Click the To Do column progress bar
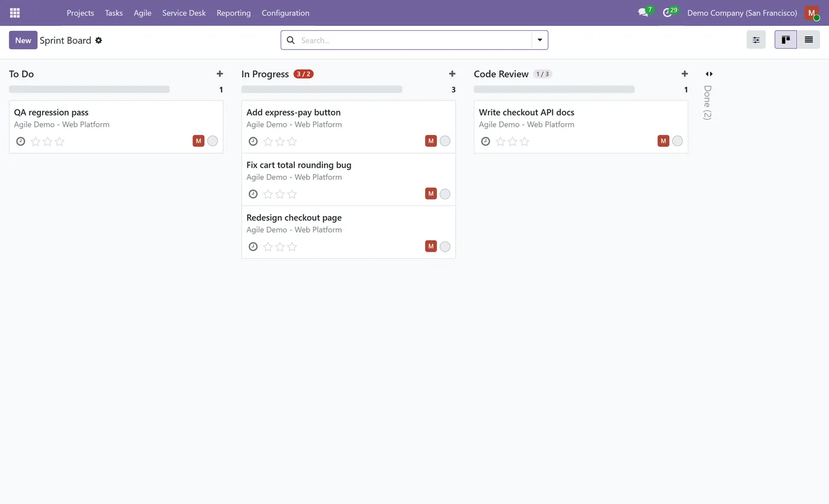The width and height of the screenshot is (829, 504). 89,89
